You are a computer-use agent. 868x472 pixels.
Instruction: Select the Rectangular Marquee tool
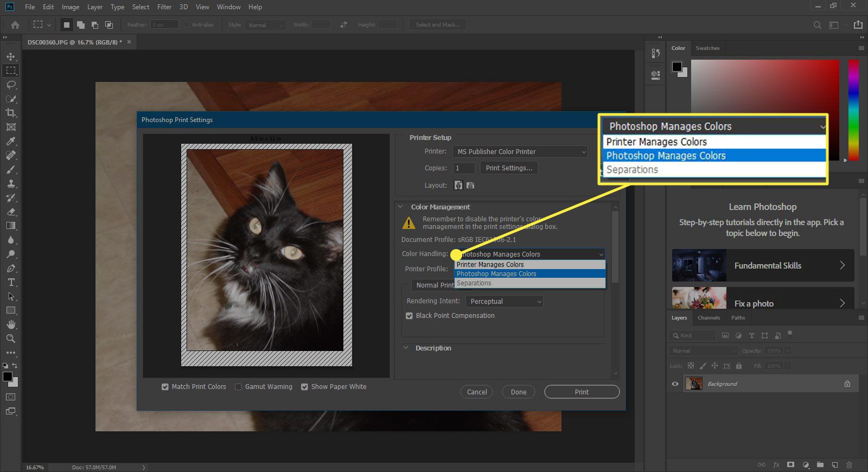11,71
